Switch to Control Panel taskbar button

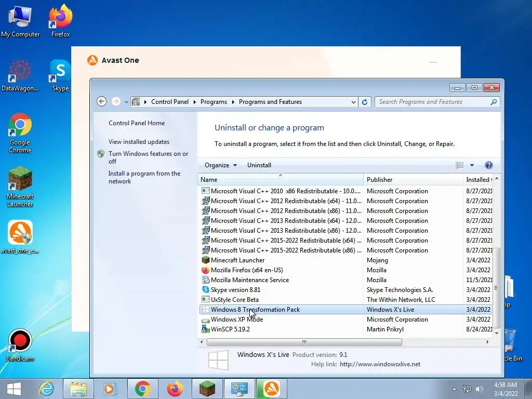tap(239, 389)
